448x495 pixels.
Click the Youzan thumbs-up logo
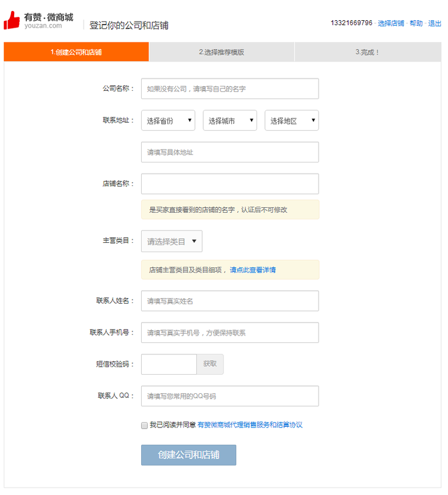pyautogui.click(x=12, y=21)
